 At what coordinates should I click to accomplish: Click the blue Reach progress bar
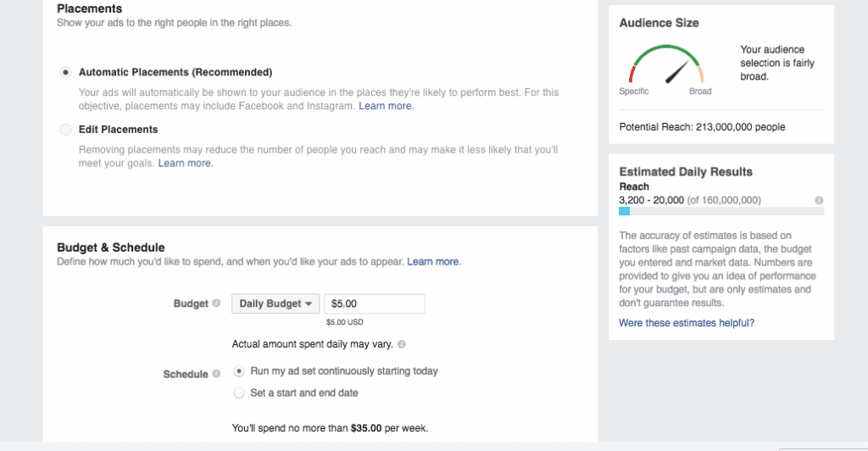click(x=625, y=211)
